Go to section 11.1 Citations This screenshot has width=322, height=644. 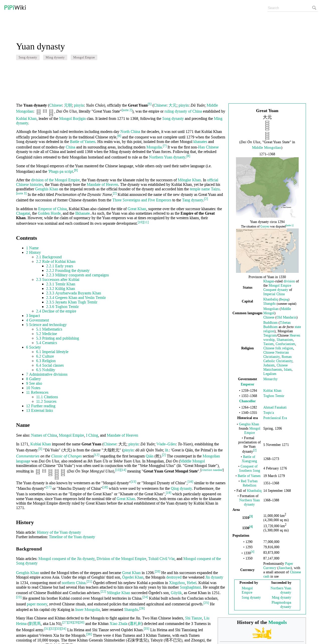point(47,397)
